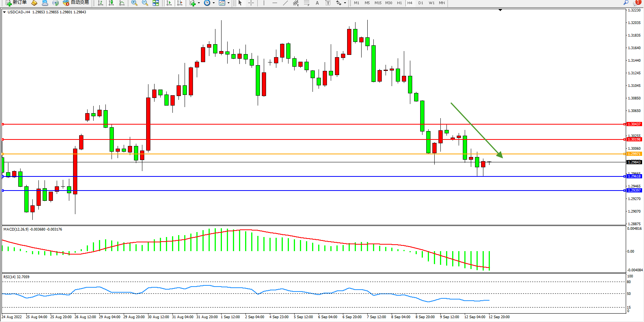Click the orange 1.29971 price level label
Viewport: 644px width, 322px height.
coord(634,154)
